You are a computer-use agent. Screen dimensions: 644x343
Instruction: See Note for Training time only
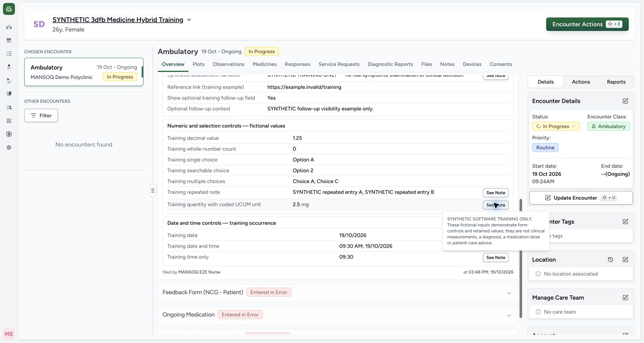pyautogui.click(x=496, y=257)
